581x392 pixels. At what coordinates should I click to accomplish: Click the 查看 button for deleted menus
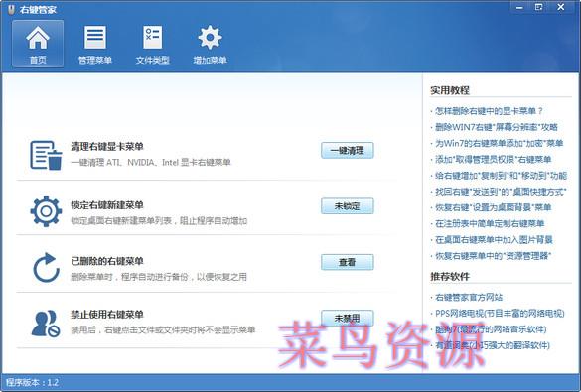(x=348, y=262)
